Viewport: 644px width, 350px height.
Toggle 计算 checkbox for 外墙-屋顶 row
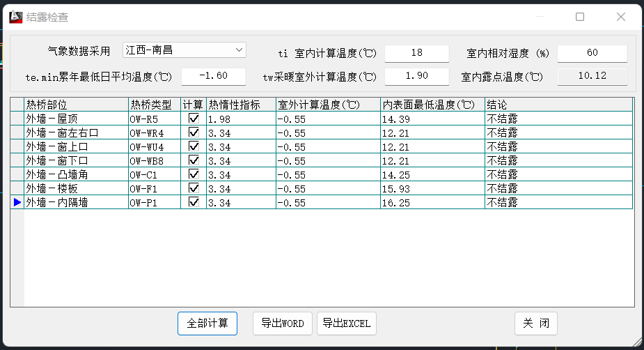point(194,119)
